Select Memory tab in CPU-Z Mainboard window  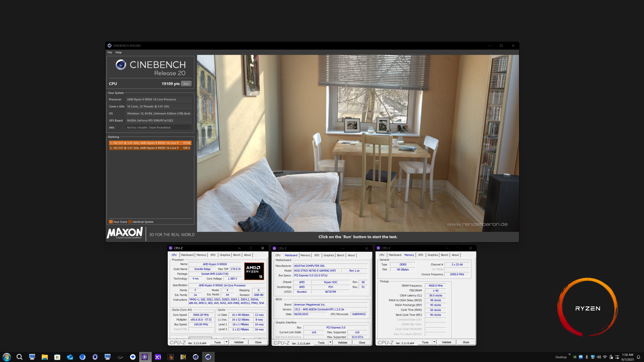(x=305, y=255)
